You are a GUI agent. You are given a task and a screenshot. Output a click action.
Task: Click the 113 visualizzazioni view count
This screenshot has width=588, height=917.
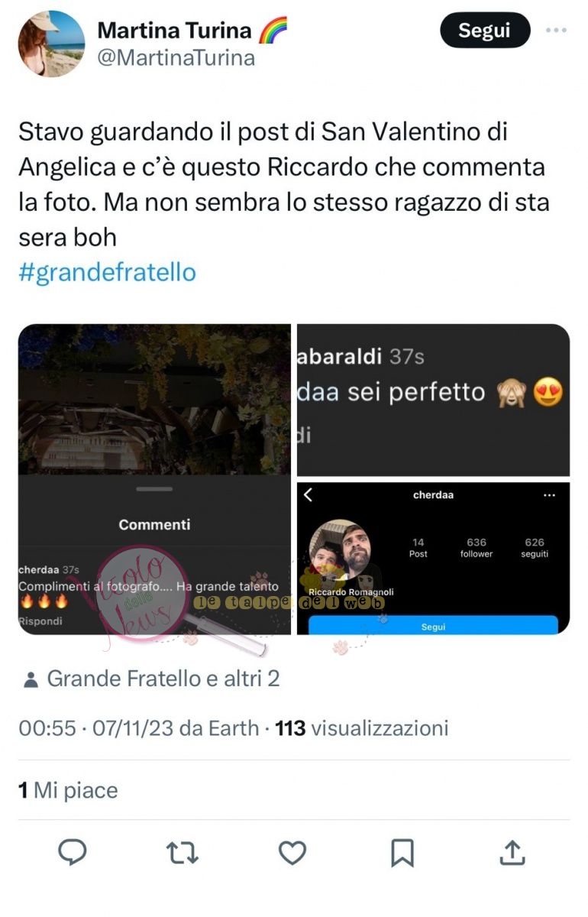362,728
